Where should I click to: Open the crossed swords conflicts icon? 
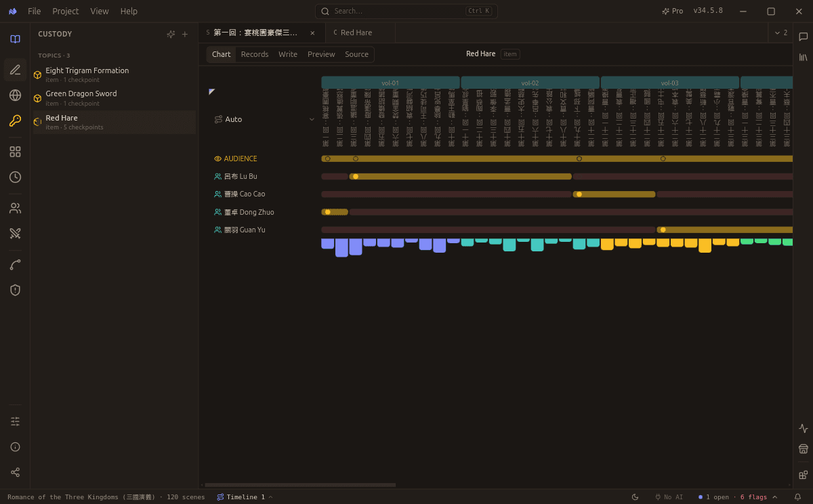[15, 233]
